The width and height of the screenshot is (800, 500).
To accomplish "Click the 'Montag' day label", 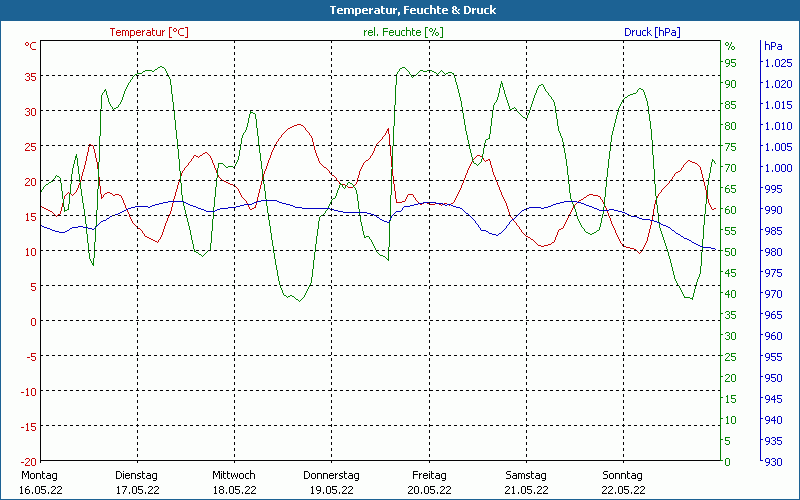I will tap(39, 475).
